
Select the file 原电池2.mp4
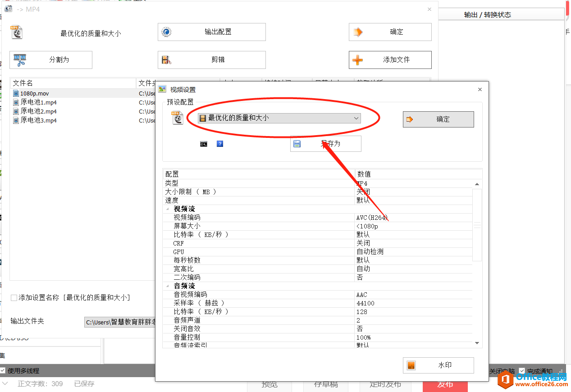[35, 111]
